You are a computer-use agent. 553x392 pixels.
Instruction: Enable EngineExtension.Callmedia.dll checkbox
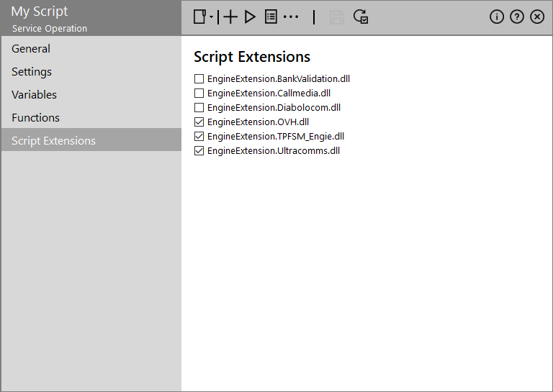coord(199,93)
